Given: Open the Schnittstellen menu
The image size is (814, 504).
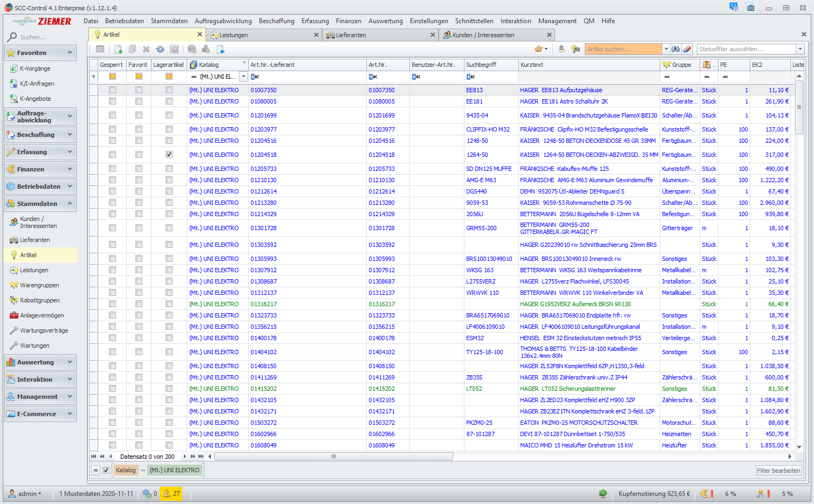Looking at the screenshot, I should pyautogui.click(x=474, y=21).
